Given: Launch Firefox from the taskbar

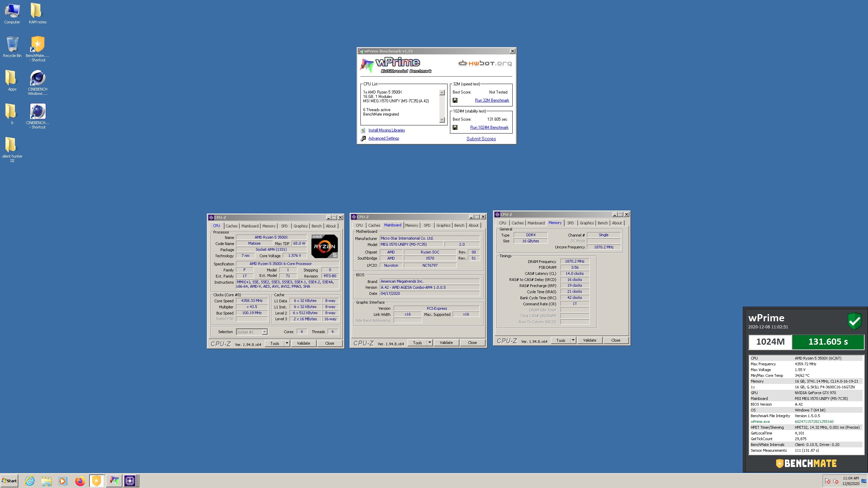Looking at the screenshot, I should [x=80, y=481].
